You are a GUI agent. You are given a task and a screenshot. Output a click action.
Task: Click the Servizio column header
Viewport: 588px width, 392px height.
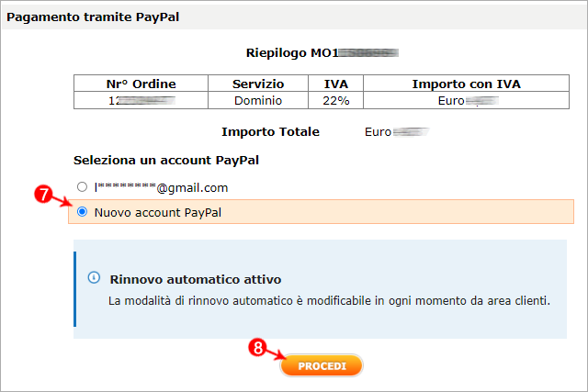[x=258, y=84]
